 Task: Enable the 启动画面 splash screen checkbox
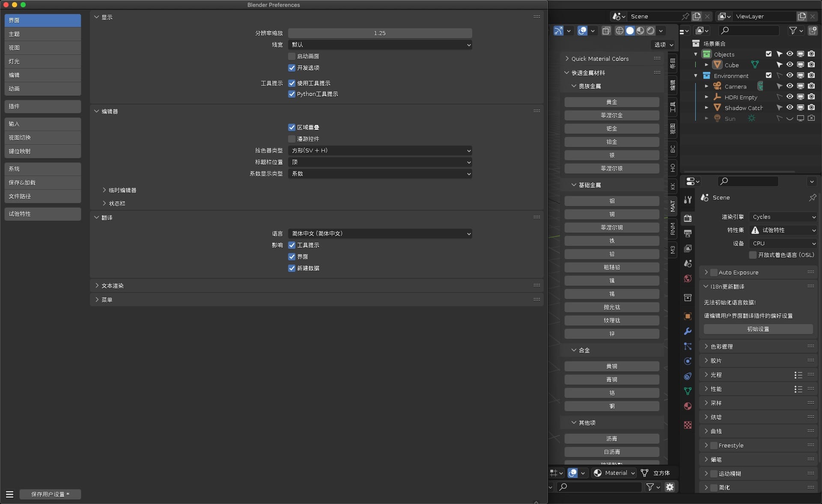pyautogui.click(x=292, y=56)
